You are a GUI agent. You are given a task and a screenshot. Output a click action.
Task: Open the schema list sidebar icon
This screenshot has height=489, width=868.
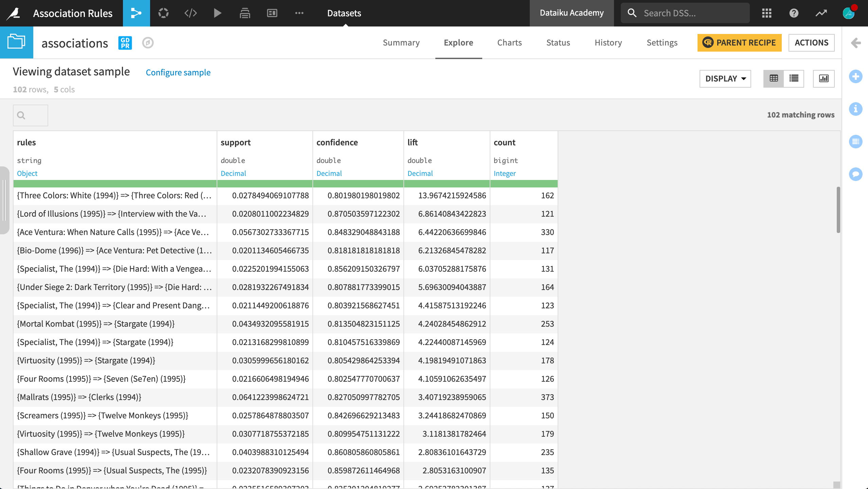pyautogui.click(x=856, y=142)
